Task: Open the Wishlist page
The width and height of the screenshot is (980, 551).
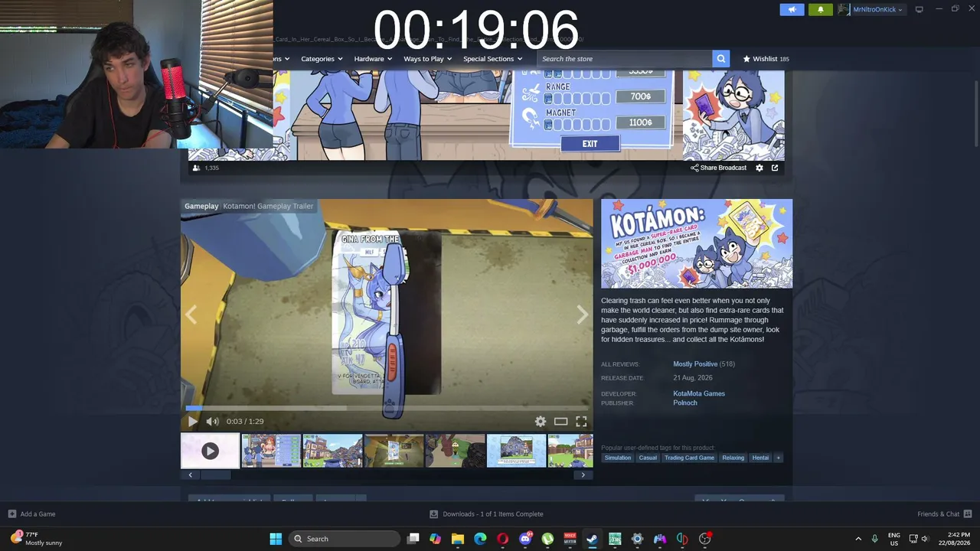Action: pyautogui.click(x=766, y=59)
